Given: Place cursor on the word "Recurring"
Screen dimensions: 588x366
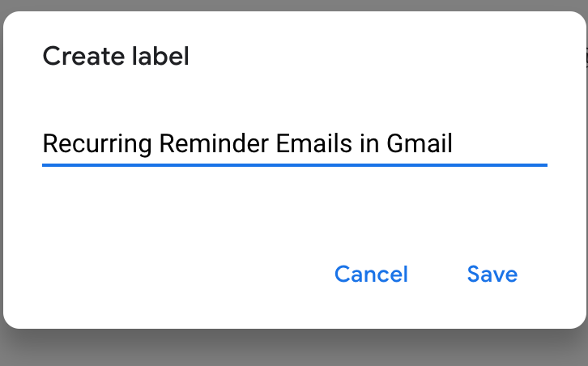Looking at the screenshot, I should point(97,144).
